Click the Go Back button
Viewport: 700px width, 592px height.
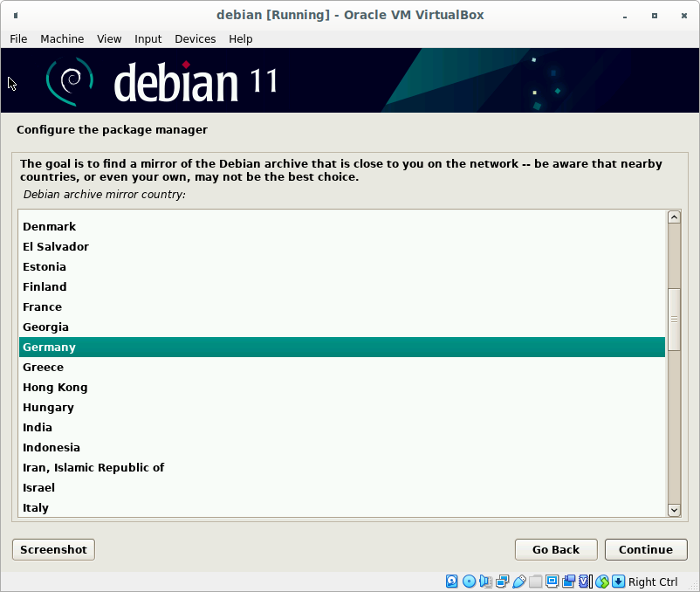pos(556,549)
